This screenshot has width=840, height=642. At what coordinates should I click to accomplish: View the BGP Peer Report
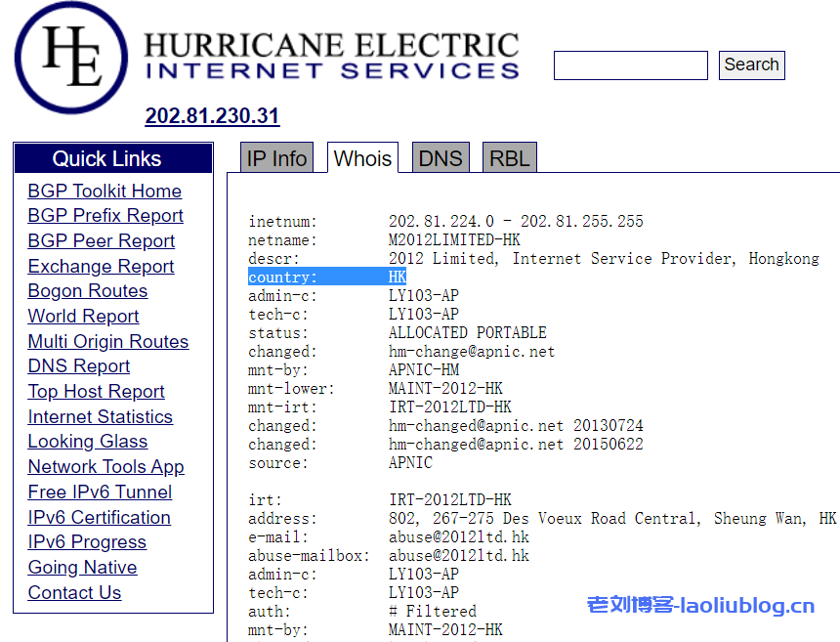[101, 240]
